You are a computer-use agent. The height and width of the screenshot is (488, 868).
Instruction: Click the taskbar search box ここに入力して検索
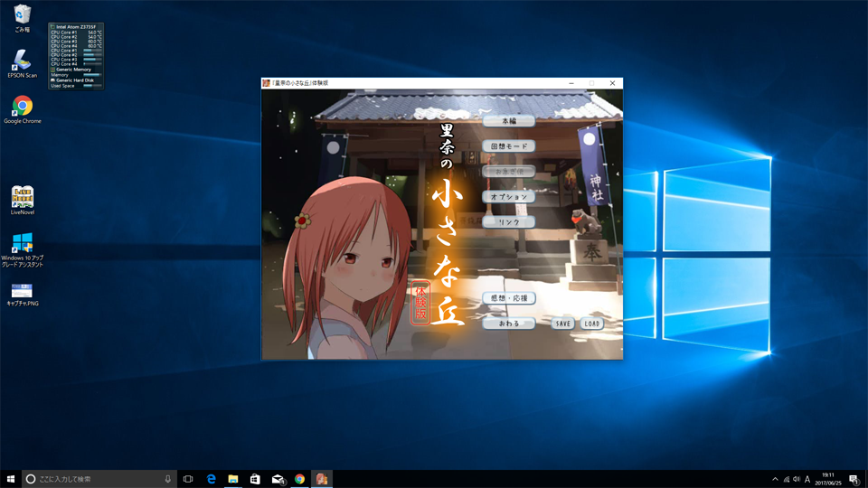coord(99,479)
